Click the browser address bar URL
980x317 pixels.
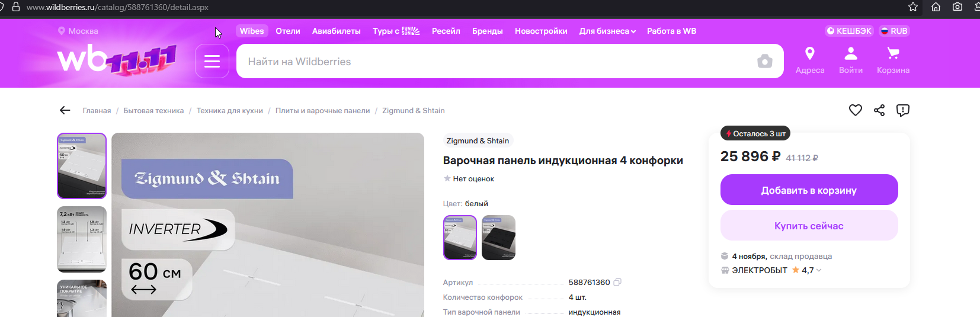point(117,7)
